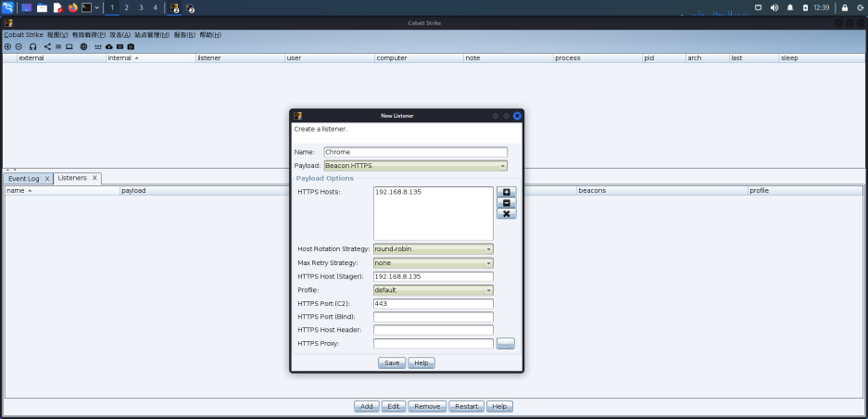868x419 pixels.
Task: Click the HTTPS Proxy input field
Action: coord(434,344)
